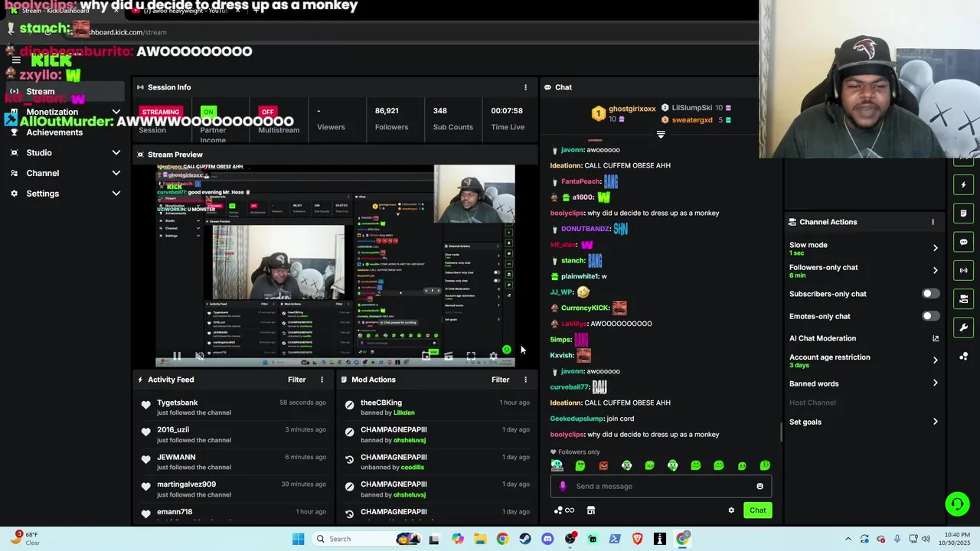
Task: Open the hamburger menu beside Kick logo
Action: (16, 60)
